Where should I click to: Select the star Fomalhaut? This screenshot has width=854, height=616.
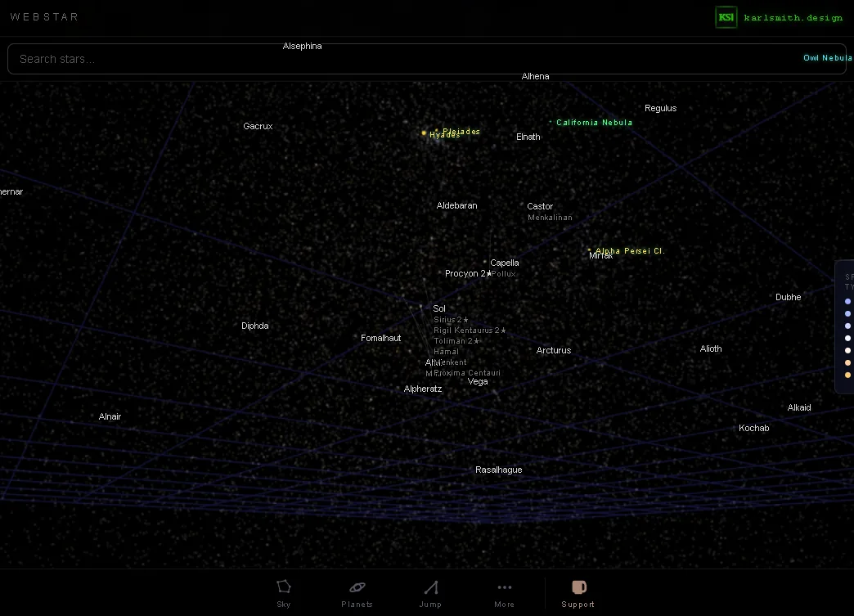(380, 338)
